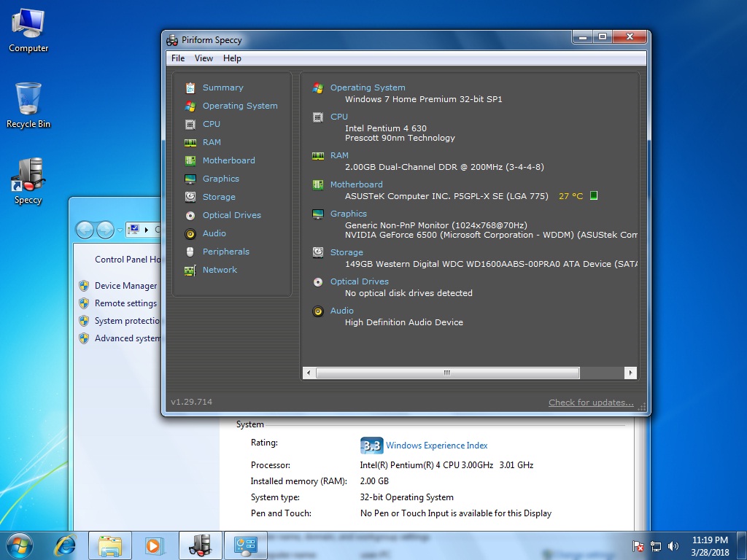
Task: Select the Storage drive icon in sidebar
Action: point(190,197)
